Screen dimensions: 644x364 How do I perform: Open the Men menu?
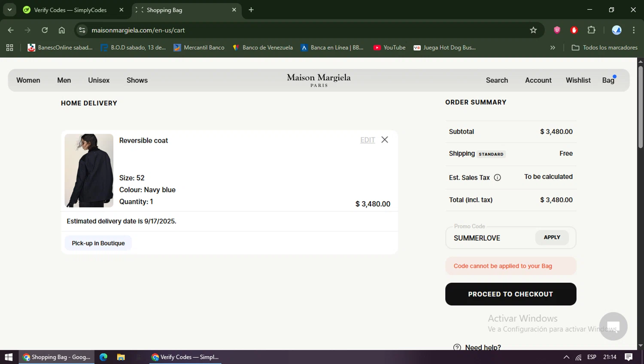[64, 80]
